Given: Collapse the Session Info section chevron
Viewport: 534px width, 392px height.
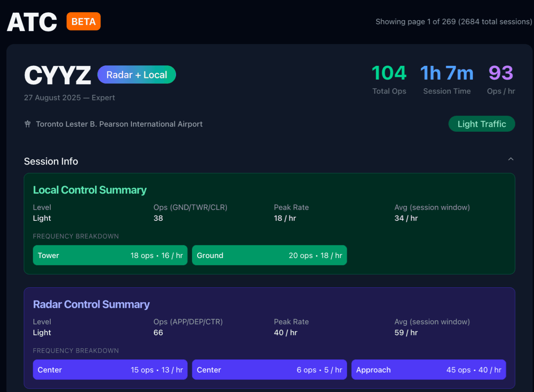Looking at the screenshot, I should click(511, 159).
